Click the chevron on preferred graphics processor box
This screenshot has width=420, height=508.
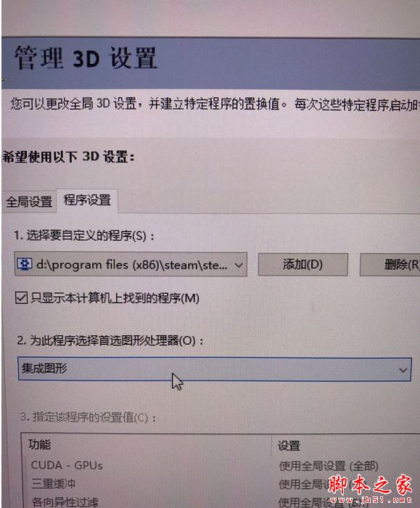(x=403, y=370)
